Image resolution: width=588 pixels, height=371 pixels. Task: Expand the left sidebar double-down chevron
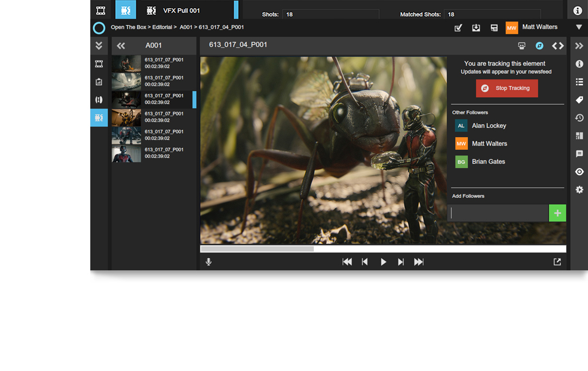tap(99, 45)
